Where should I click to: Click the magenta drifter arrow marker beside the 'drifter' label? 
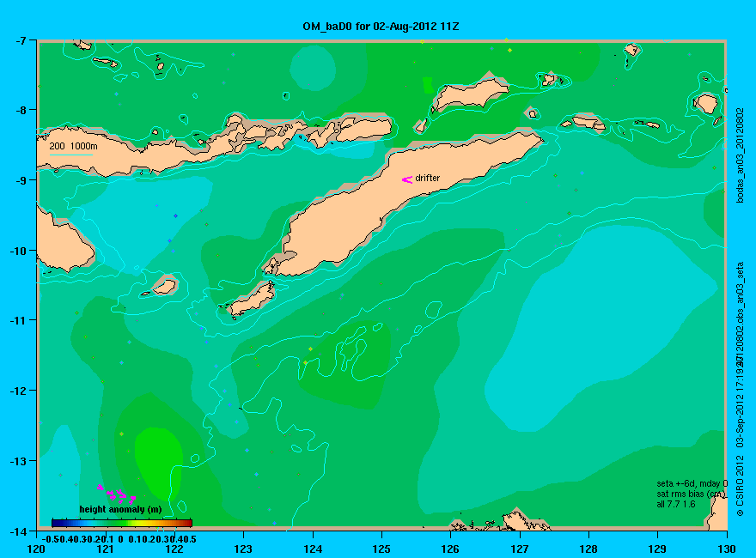(407, 179)
